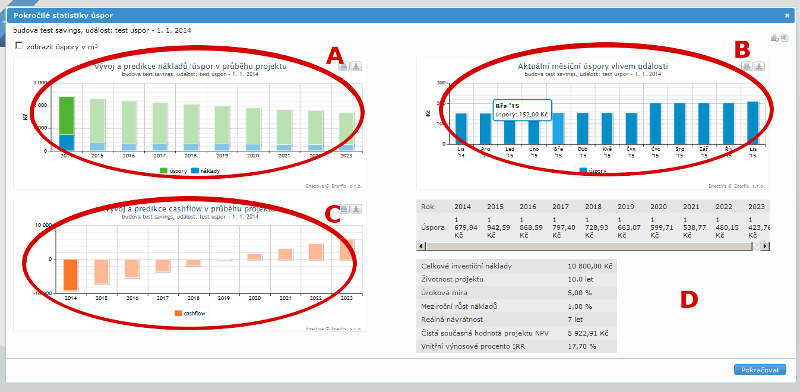Enable the 'zobrazit úspory v m²' checkbox
800x392 pixels.
click(x=19, y=46)
